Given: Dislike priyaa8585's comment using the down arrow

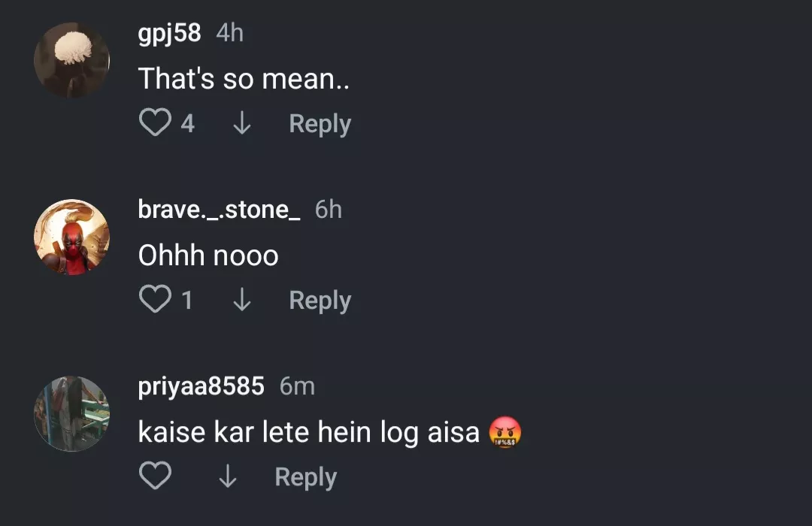Looking at the screenshot, I should click(227, 476).
